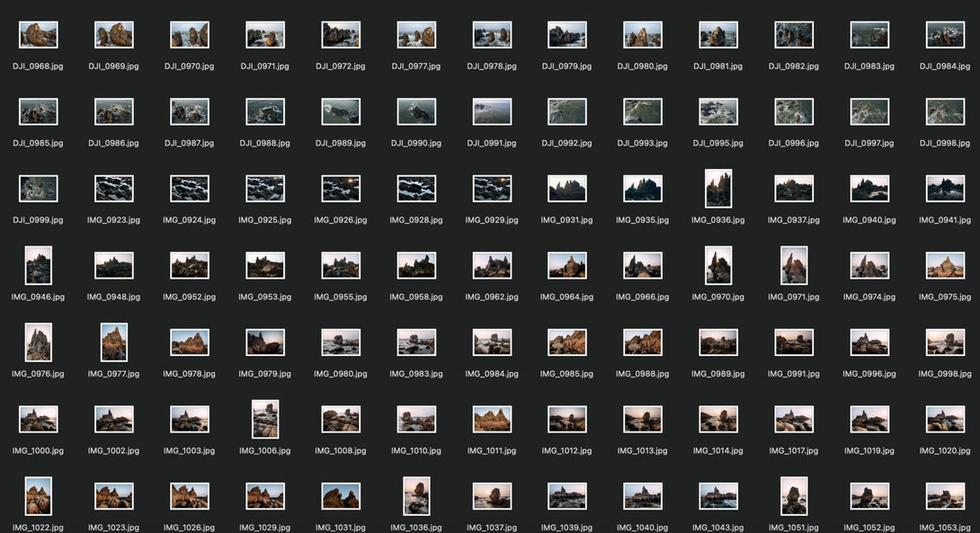Click the IMG_0964.jpg file name
980x533 pixels.
567,297
